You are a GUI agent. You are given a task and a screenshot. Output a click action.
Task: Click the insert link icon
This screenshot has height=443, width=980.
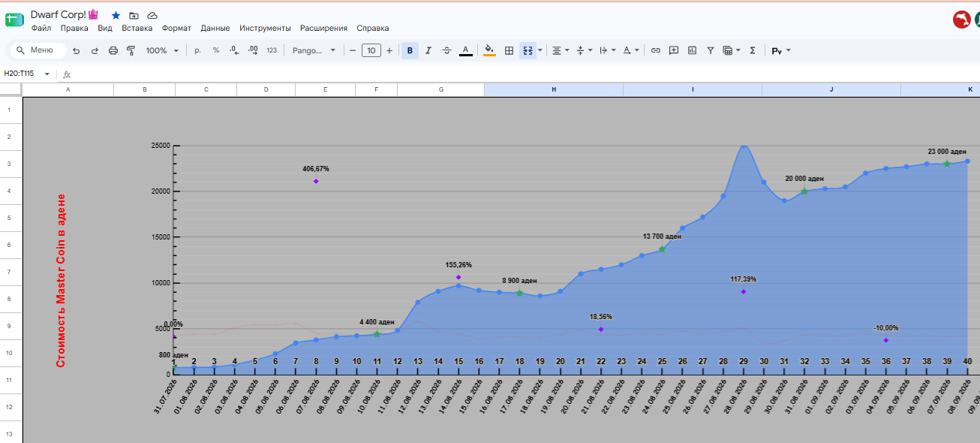click(655, 50)
